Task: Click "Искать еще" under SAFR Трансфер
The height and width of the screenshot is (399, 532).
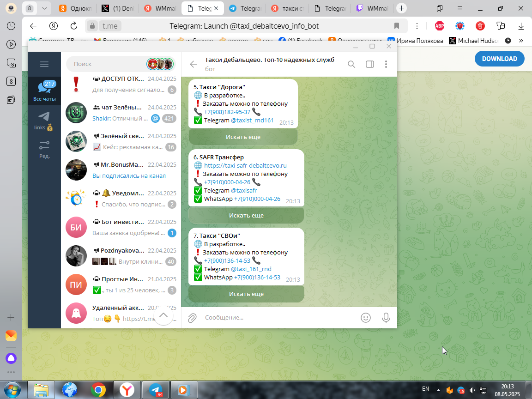Action: pyautogui.click(x=246, y=216)
